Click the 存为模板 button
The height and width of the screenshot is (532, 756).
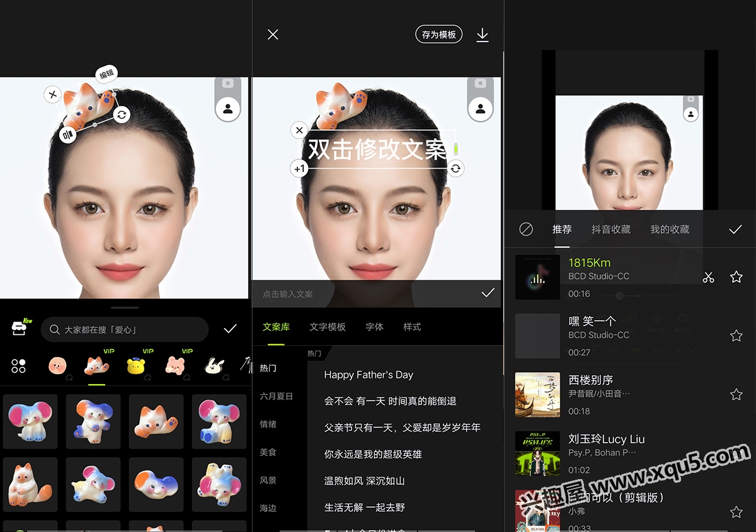(x=438, y=35)
